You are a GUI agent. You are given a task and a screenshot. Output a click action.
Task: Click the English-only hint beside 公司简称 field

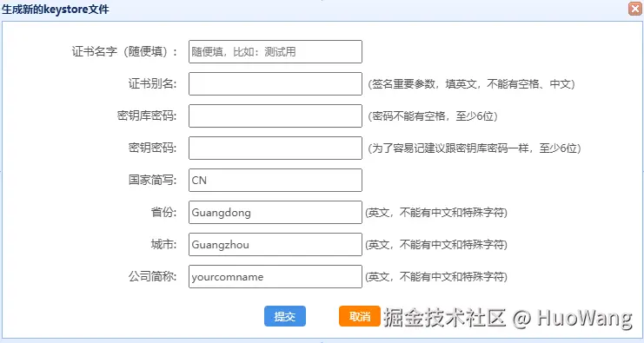436,277
